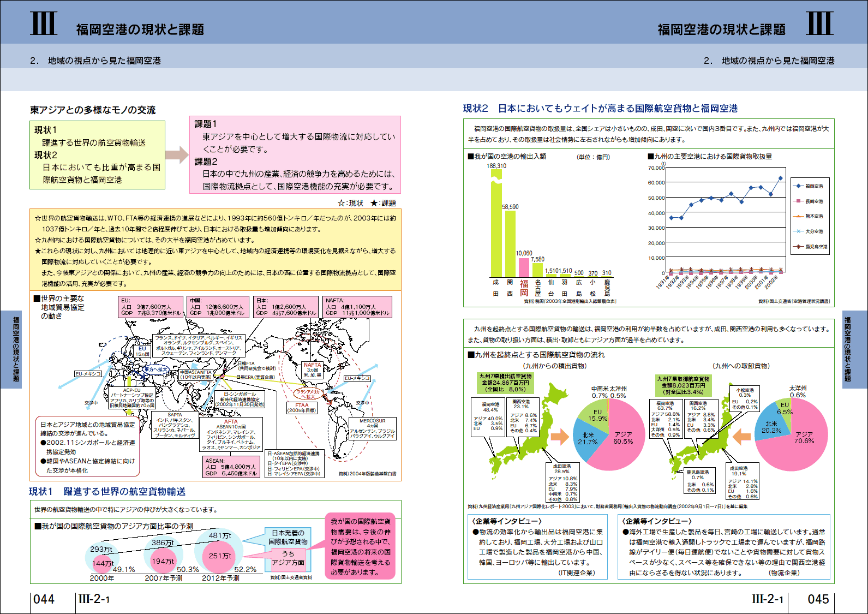Click the MERCOSUR 4カ国 box

[x=373, y=429]
